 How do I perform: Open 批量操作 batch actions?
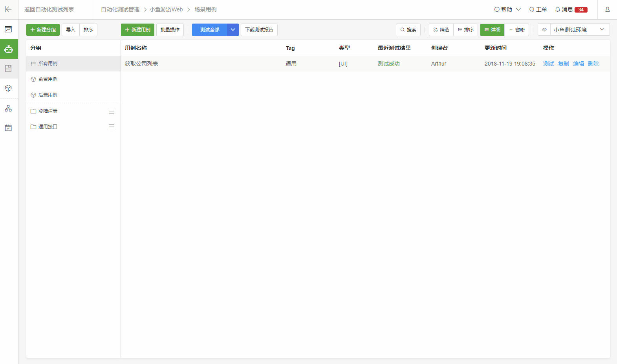(x=170, y=30)
